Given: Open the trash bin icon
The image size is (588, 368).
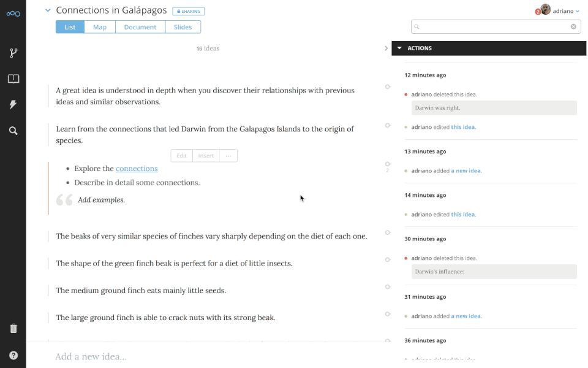Looking at the screenshot, I should pos(13,329).
